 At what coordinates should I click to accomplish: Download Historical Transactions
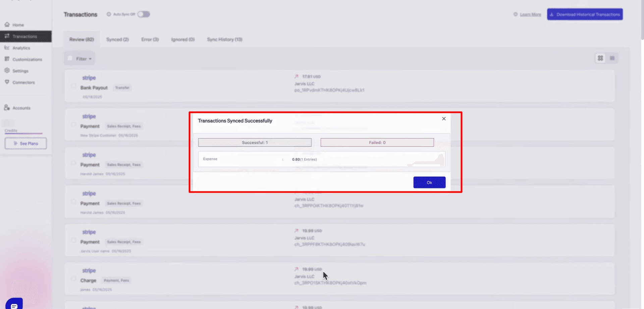tap(585, 14)
